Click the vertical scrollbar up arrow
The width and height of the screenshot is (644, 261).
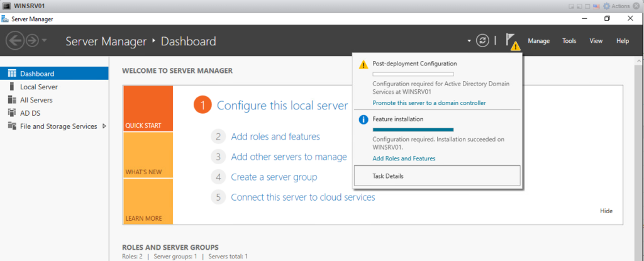tap(639, 61)
